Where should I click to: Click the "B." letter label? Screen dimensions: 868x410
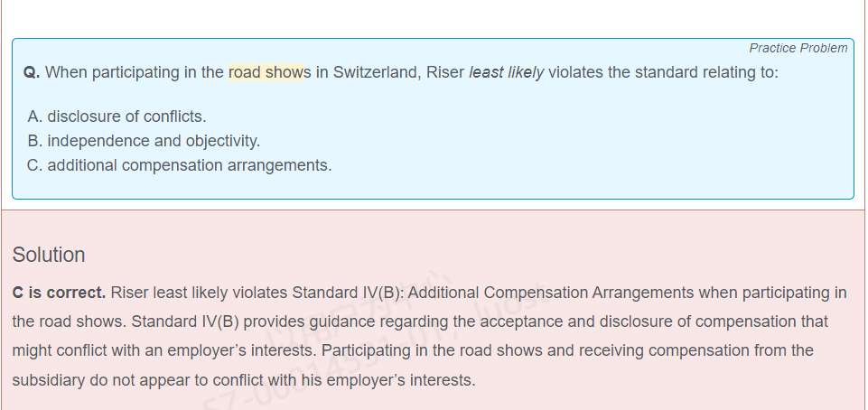tap(35, 141)
